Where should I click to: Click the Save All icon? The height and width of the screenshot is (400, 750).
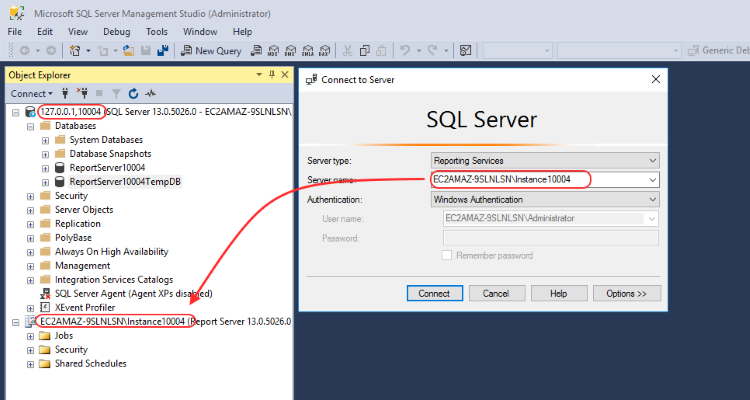[x=163, y=51]
